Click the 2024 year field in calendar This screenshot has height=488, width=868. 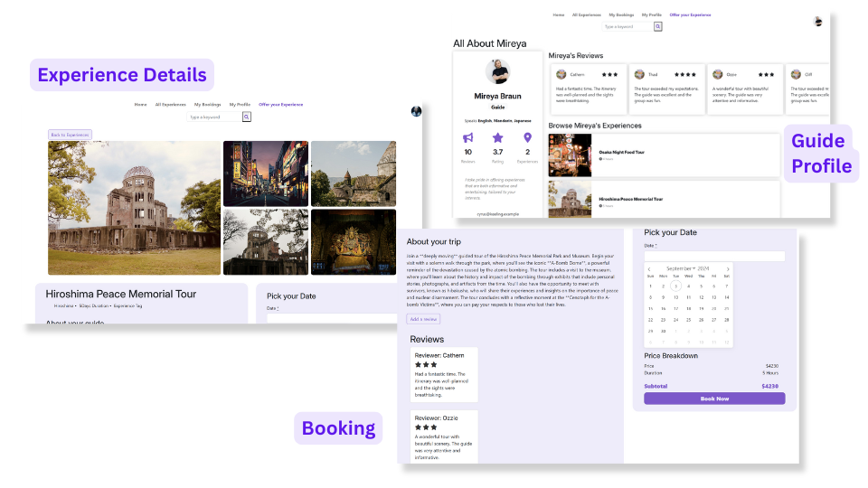tap(703, 268)
